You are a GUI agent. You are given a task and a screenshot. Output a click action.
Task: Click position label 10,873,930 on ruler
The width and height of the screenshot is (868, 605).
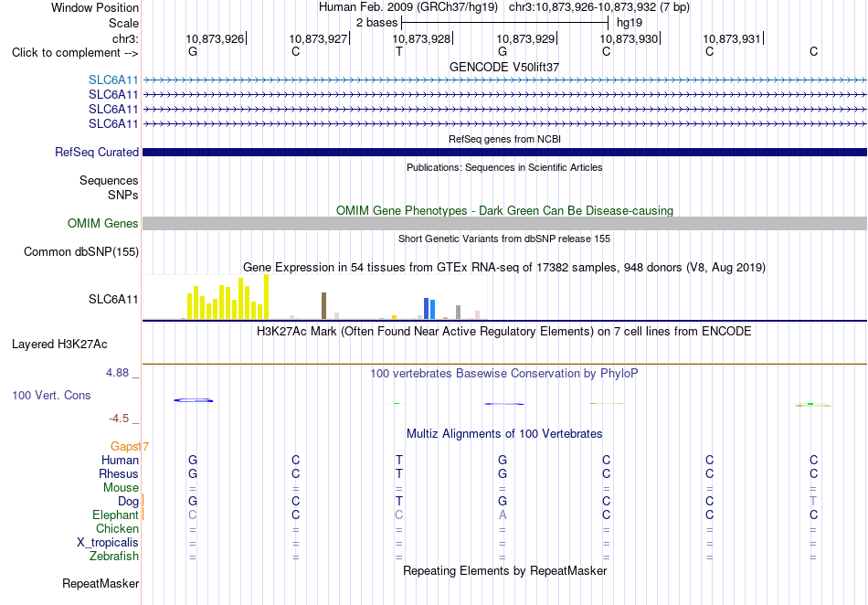pos(629,38)
